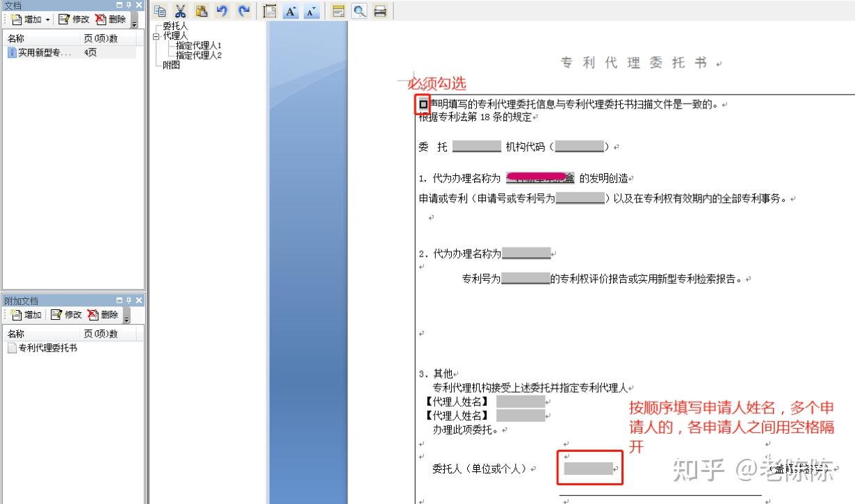The height and width of the screenshot is (504, 855).
Task: Click the Undo arrow icon
Action: click(222, 11)
